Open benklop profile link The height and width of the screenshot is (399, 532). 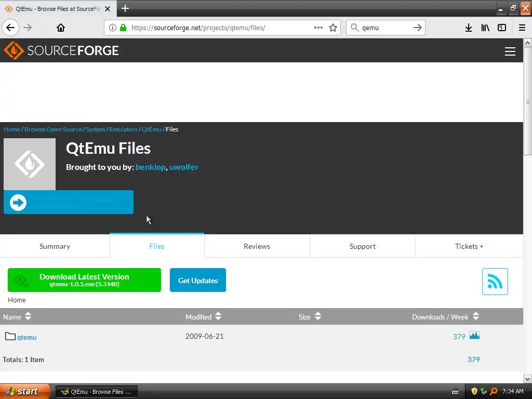tap(150, 167)
